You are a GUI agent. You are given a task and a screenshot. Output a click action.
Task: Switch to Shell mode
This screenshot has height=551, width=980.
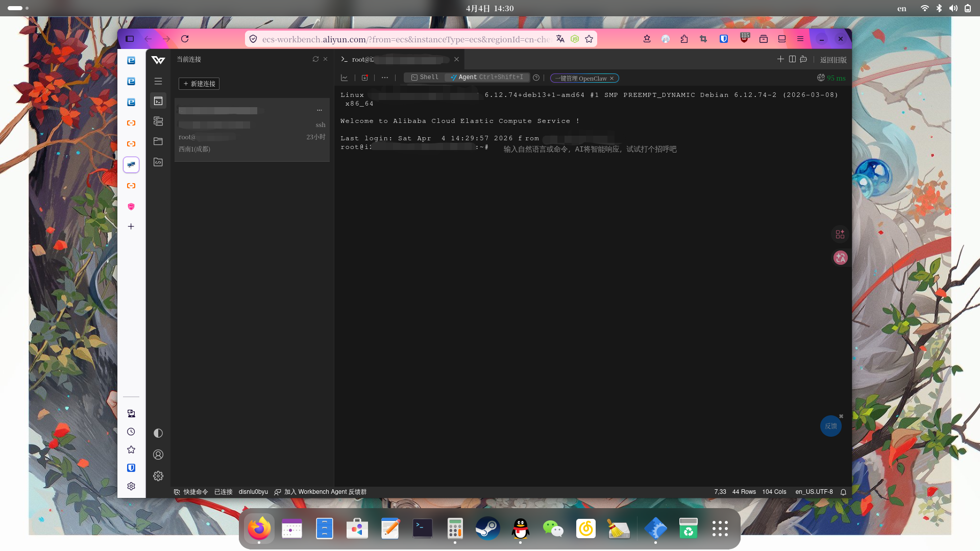[425, 78]
